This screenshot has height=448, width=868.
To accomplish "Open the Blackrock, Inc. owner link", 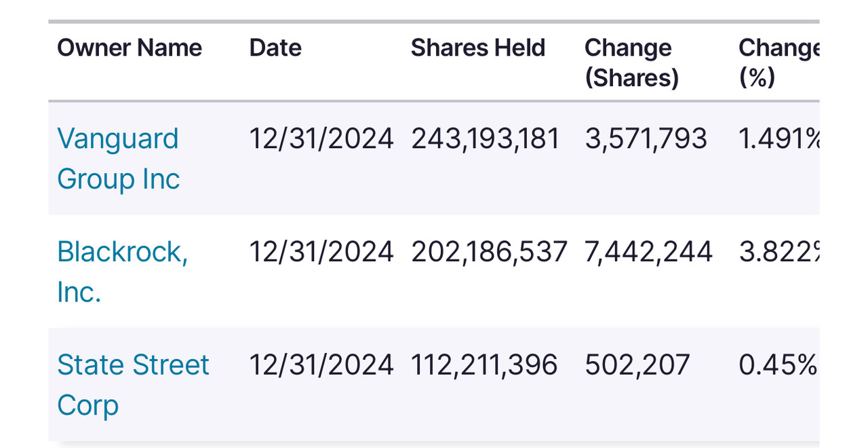I will click(x=122, y=271).
